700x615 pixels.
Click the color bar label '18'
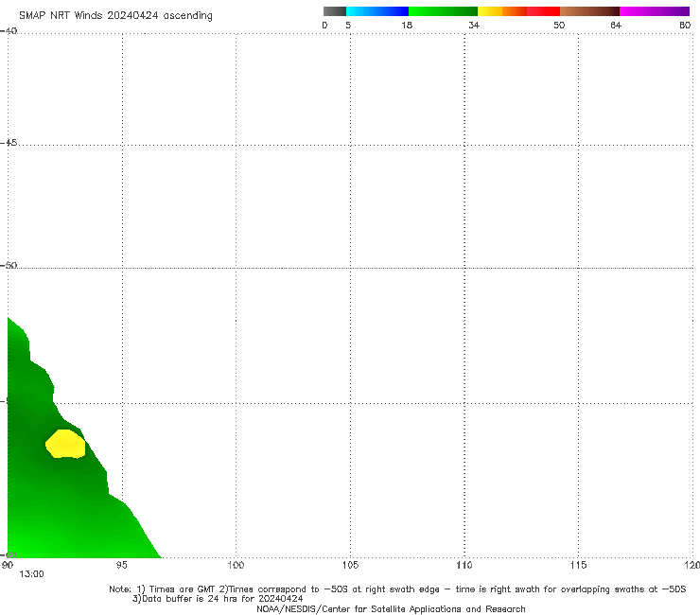407,26
